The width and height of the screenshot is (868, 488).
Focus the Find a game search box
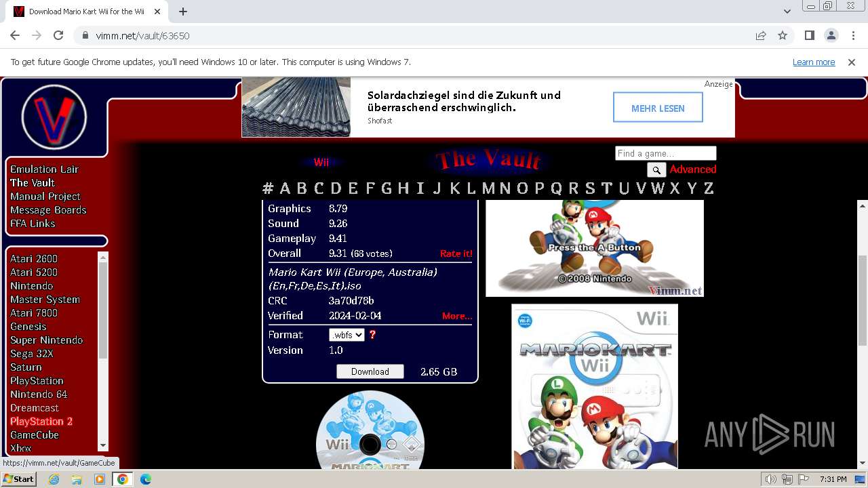click(666, 153)
